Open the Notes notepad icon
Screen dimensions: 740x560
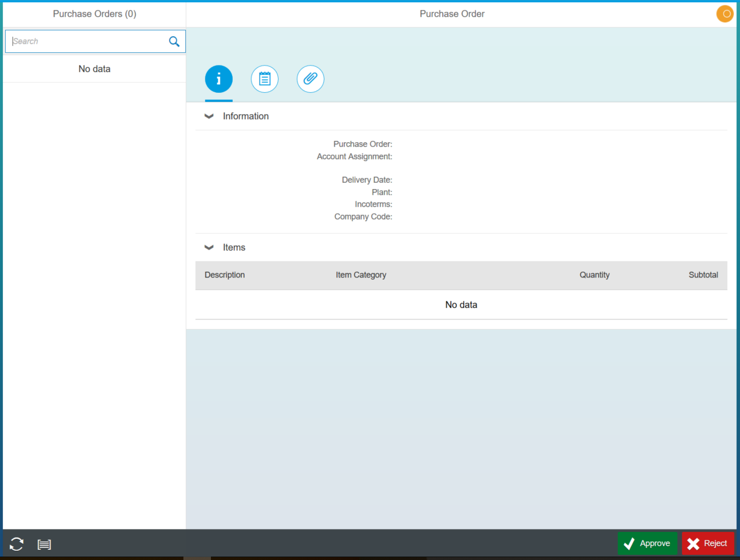click(x=264, y=79)
